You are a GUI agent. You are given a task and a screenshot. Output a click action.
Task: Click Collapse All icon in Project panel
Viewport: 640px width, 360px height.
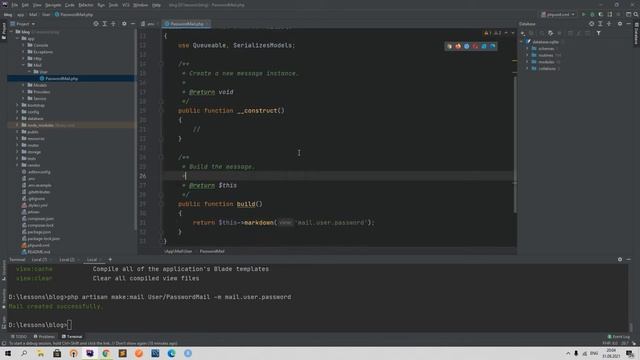point(114,24)
